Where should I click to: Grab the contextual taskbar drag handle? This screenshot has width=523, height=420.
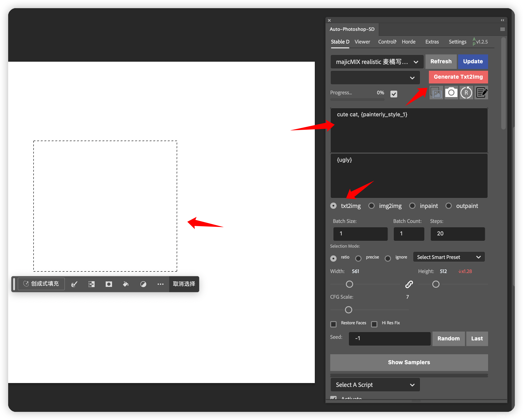click(x=14, y=284)
